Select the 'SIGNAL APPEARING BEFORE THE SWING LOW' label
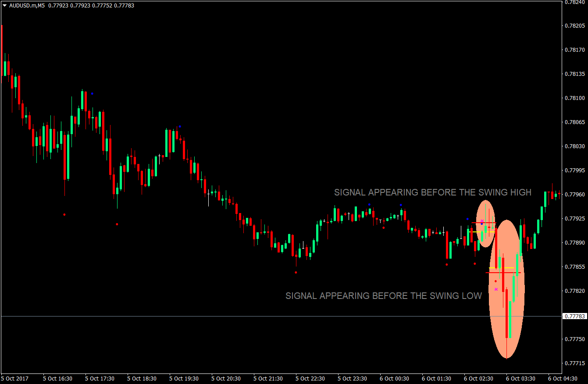Screen dimensions: 588x384 (383, 296)
